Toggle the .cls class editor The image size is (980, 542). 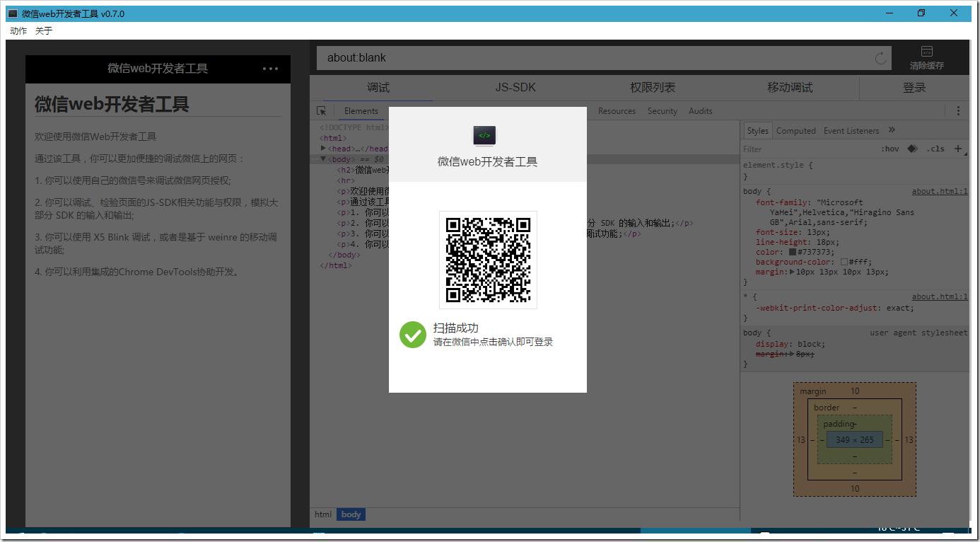point(935,149)
